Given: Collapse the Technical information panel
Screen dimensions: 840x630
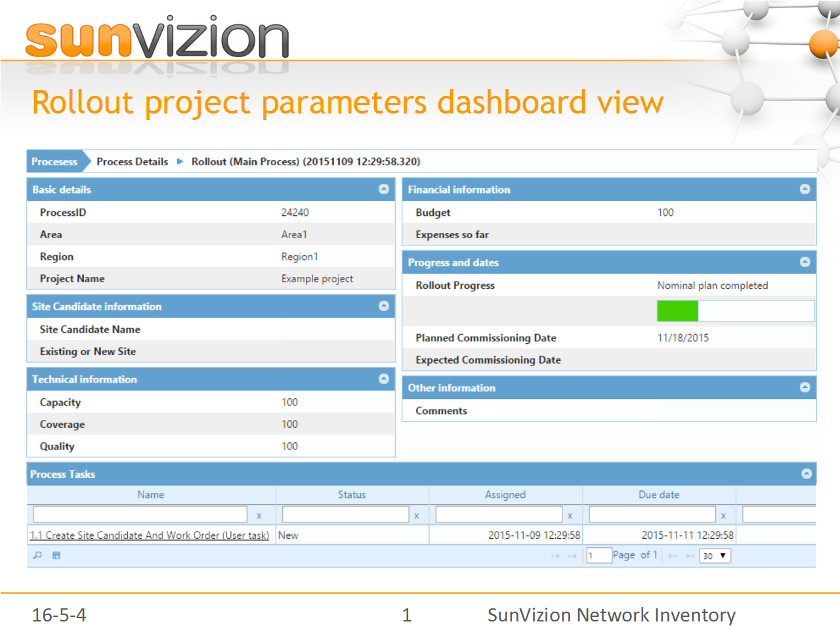Looking at the screenshot, I should (x=384, y=379).
